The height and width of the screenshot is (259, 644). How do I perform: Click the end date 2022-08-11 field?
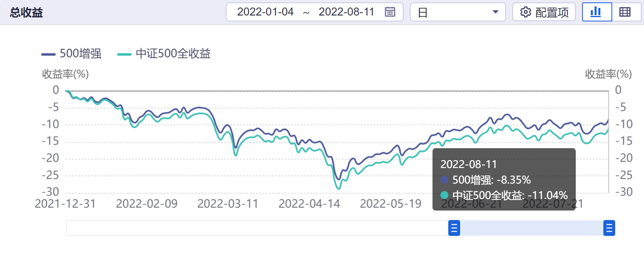pyautogui.click(x=346, y=12)
